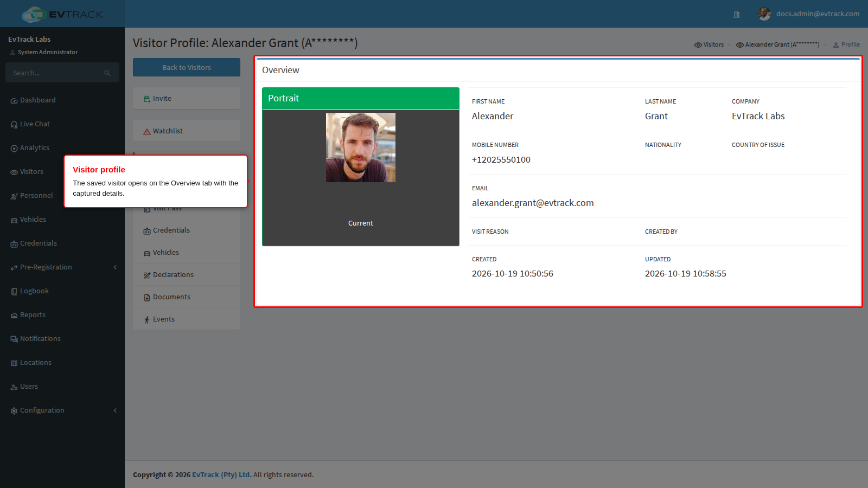This screenshot has height=488, width=868.
Task: Open Invite for this visitor
Action: tap(187, 99)
